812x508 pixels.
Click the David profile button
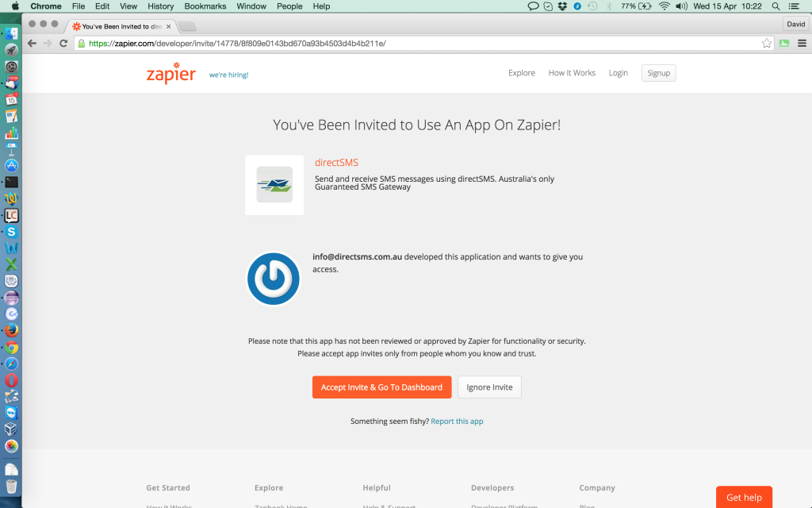pyautogui.click(x=795, y=24)
